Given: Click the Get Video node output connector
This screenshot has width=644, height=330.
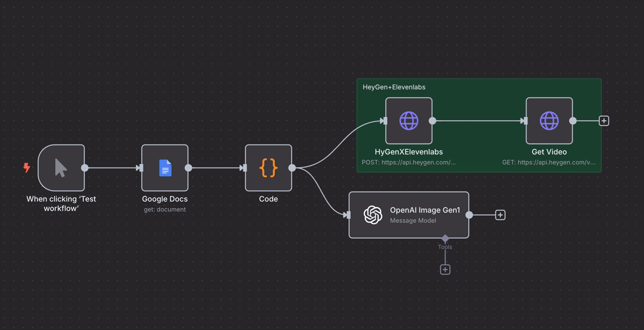Looking at the screenshot, I should (573, 121).
